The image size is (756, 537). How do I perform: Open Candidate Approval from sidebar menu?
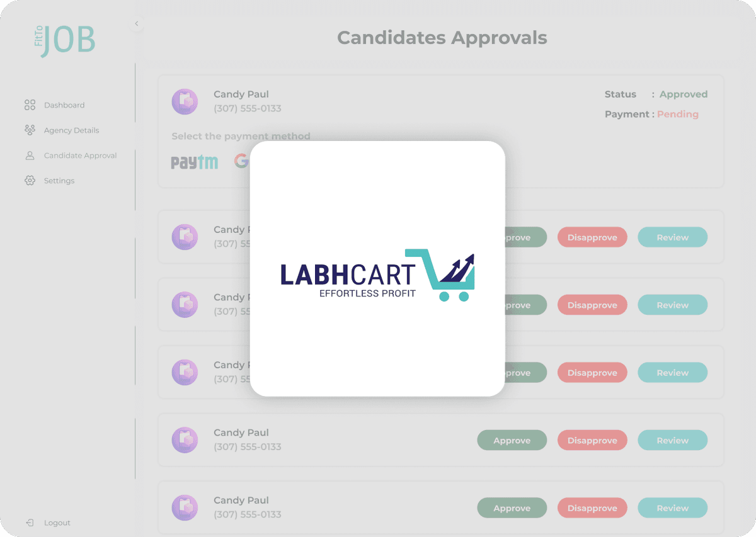pyautogui.click(x=79, y=155)
